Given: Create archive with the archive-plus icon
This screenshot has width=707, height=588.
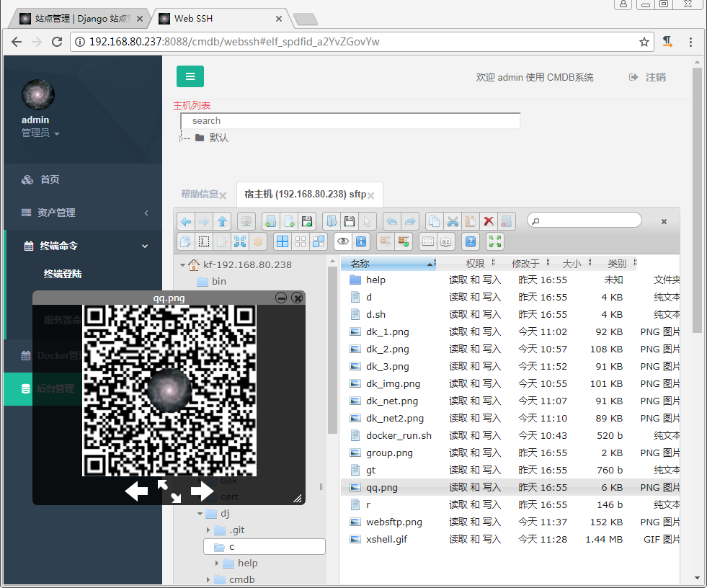Looking at the screenshot, I should point(404,241).
